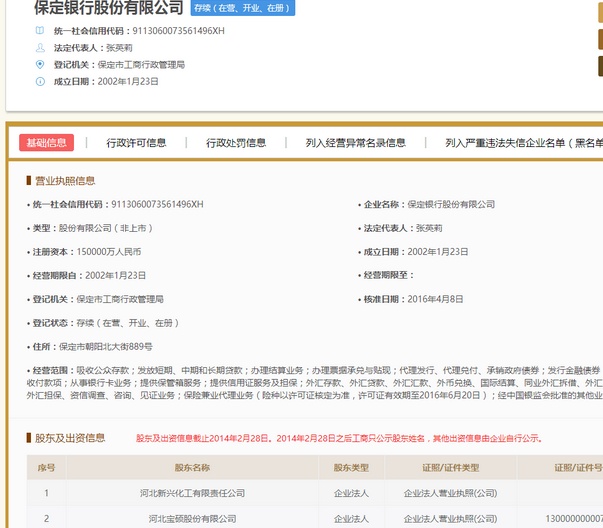This screenshot has width=603, height=528.
Task: Open the 基础信息 tab
Action: click(x=47, y=143)
